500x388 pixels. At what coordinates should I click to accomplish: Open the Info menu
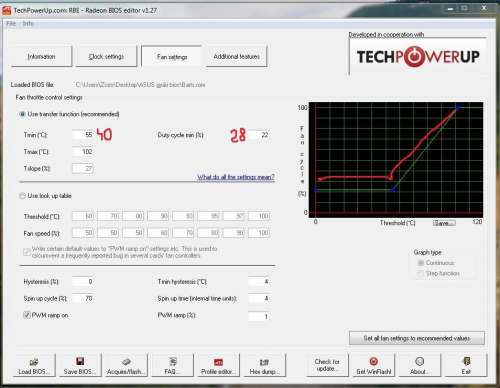(28, 23)
